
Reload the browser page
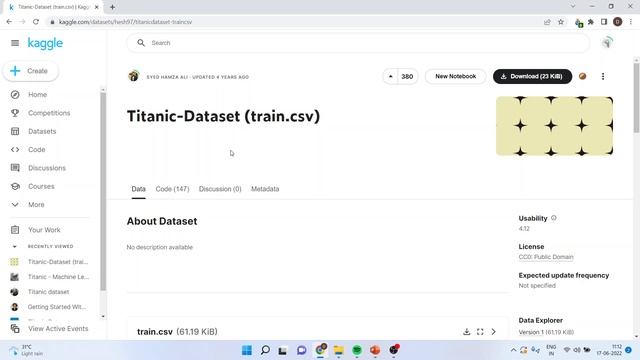click(36, 22)
